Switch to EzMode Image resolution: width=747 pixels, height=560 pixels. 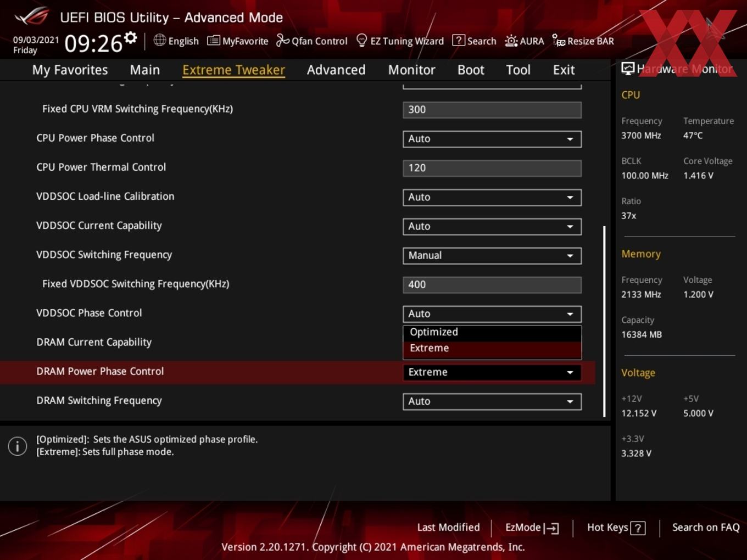coord(532,528)
